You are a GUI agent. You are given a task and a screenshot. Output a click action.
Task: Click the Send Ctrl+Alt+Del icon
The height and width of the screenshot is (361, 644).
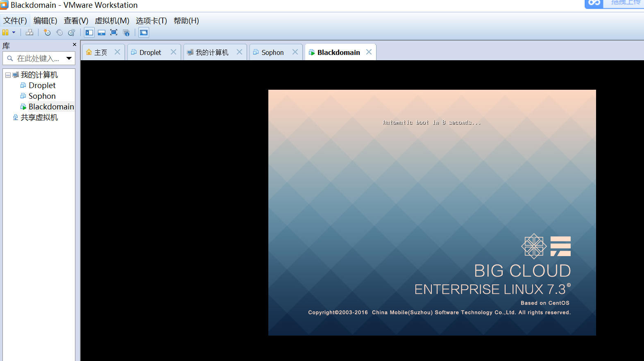(29, 32)
